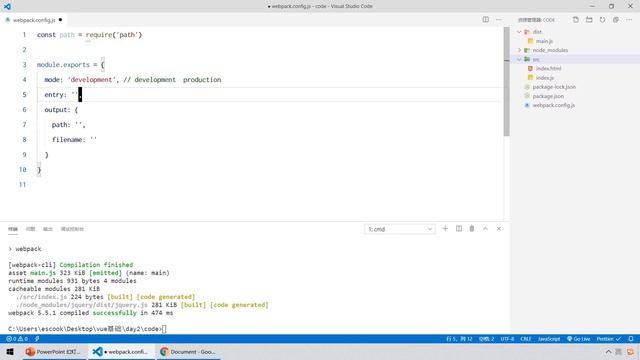Image resolution: width=640 pixels, height=360 pixels.
Task: Click the notifications bell in status bar
Action: click(x=631, y=339)
